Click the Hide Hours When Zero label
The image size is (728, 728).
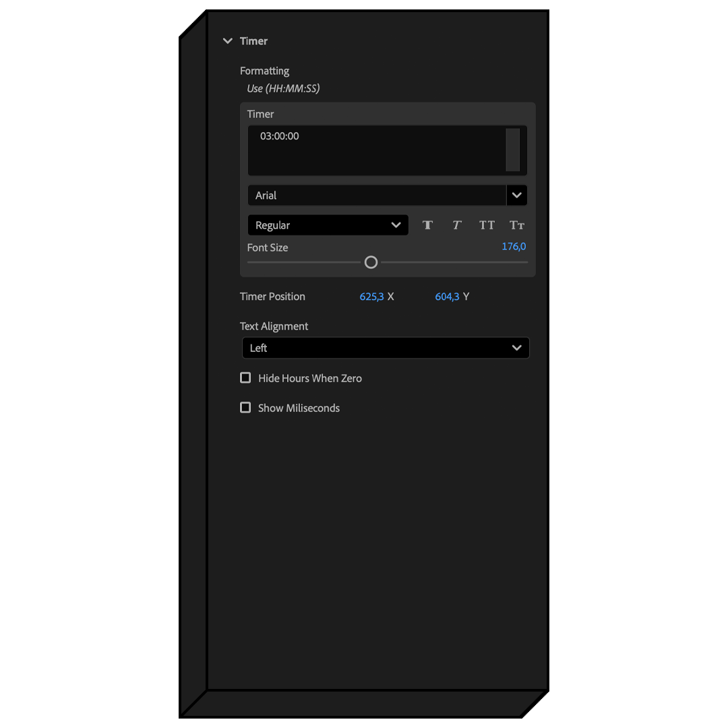[x=310, y=378]
